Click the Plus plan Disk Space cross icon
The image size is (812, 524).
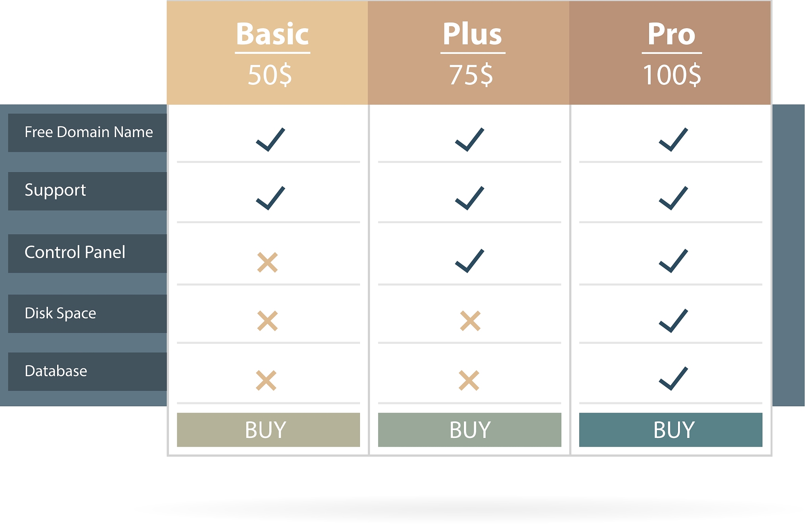[x=470, y=321]
